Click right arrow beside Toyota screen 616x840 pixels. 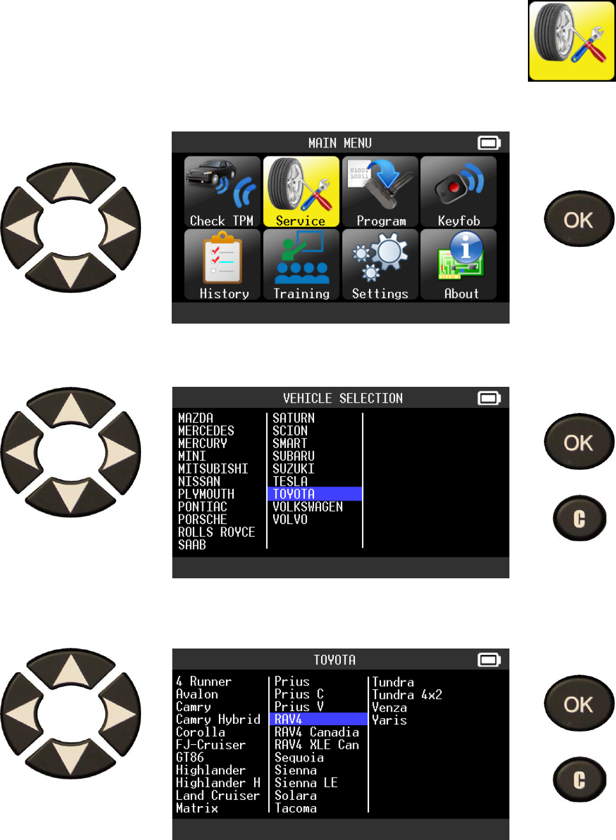point(119,713)
